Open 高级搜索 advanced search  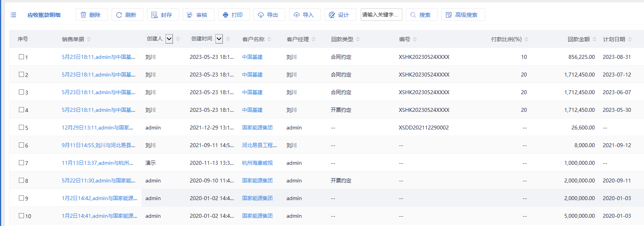pos(463,15)
